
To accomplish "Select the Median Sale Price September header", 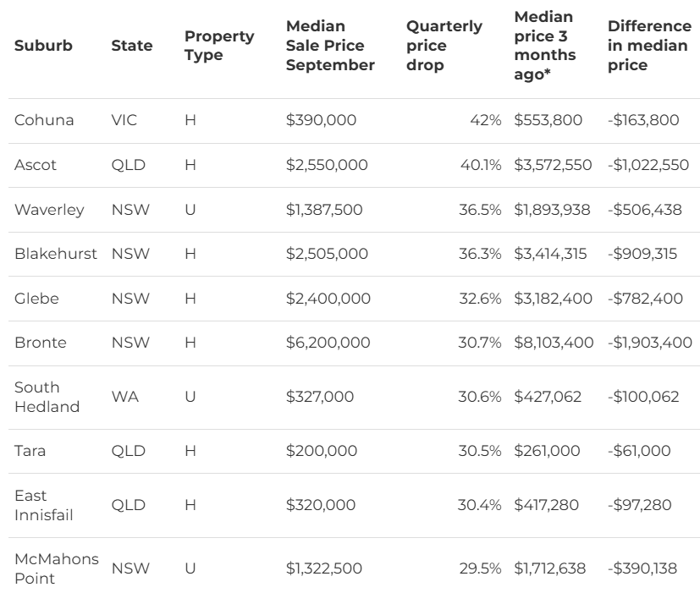I will (x=330, y=46).
